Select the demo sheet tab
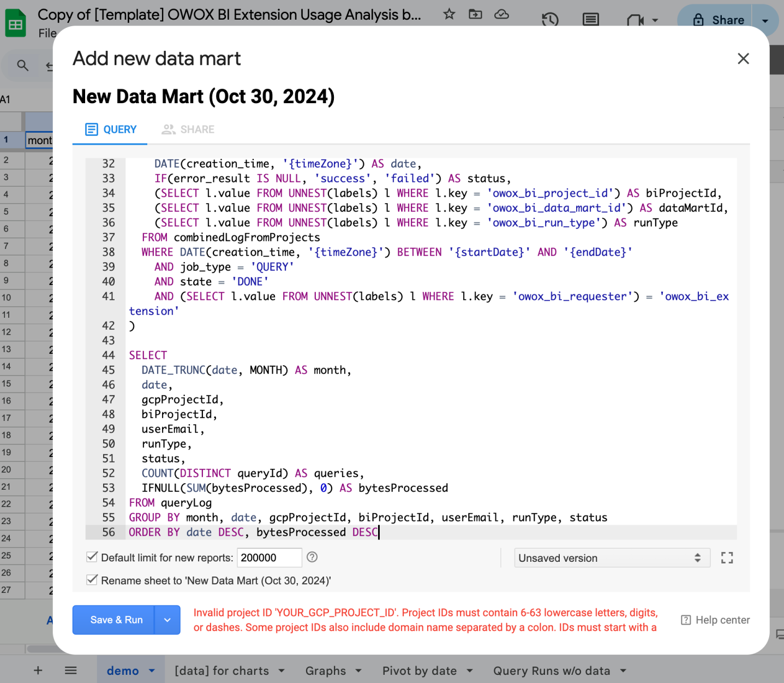This screenshot has height=683, width=784. tap(123, 670)
